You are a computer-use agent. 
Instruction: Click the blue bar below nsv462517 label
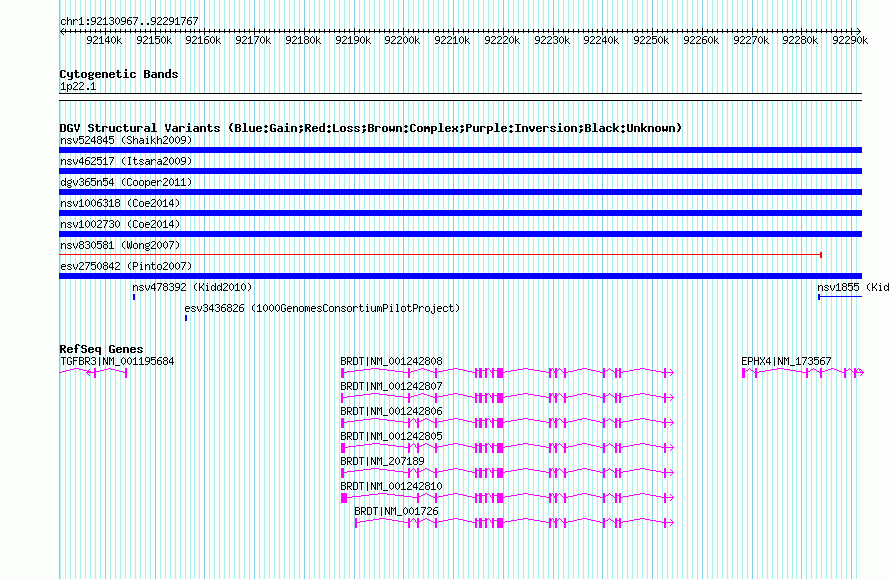[x=460, y=171]
